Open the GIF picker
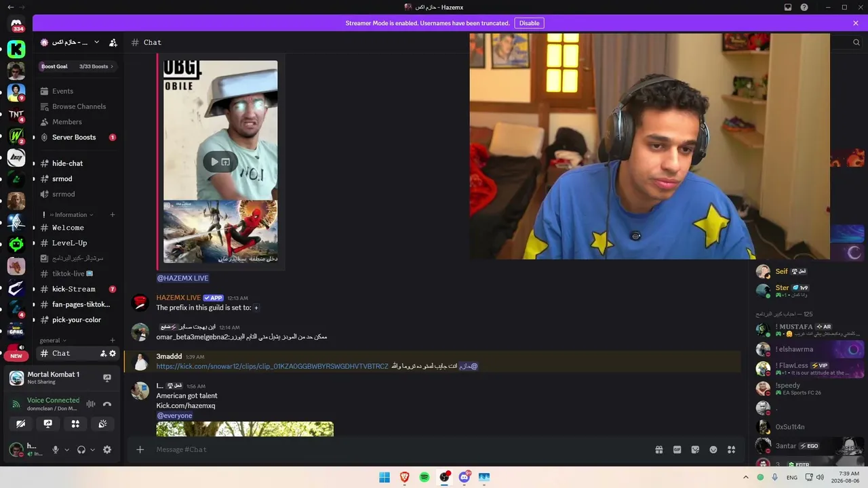The width and height of the screenshot is (868, 488). [x=677, y=449]
